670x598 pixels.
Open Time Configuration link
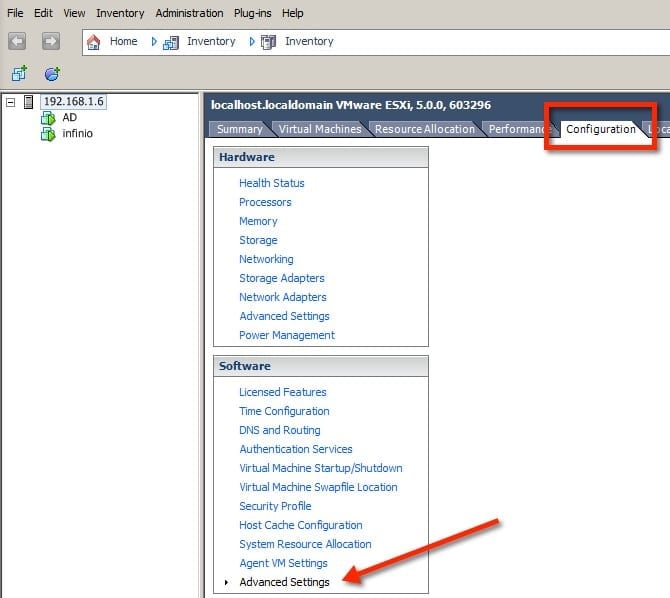[285, 411]
